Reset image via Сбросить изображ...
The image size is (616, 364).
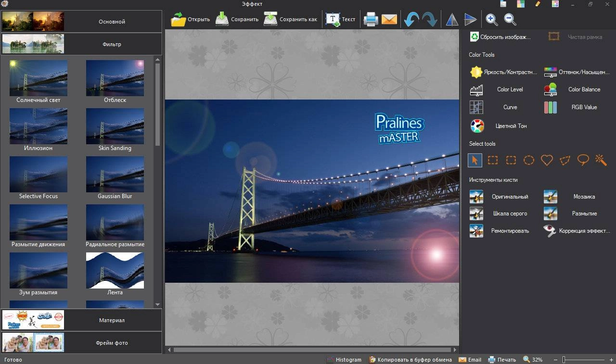point(500,37)
